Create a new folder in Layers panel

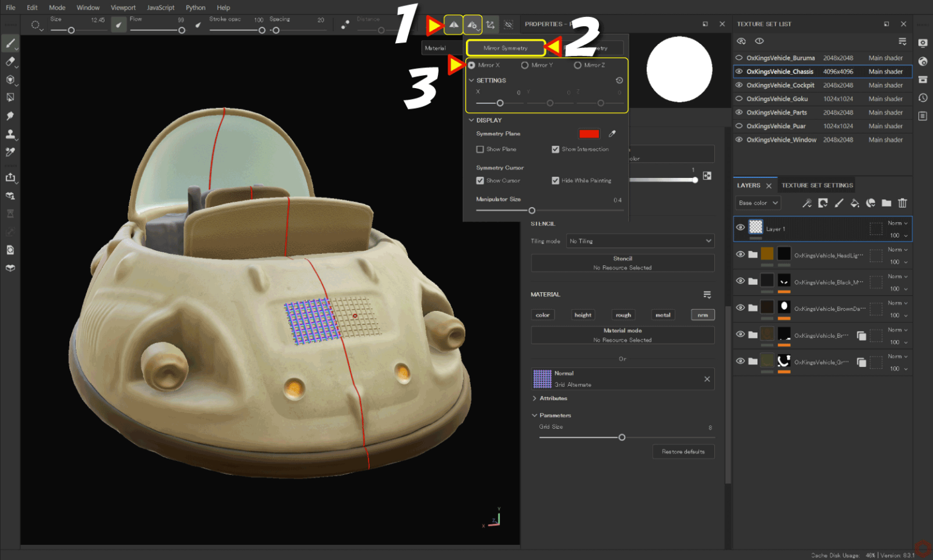click(x=887, y=203)
